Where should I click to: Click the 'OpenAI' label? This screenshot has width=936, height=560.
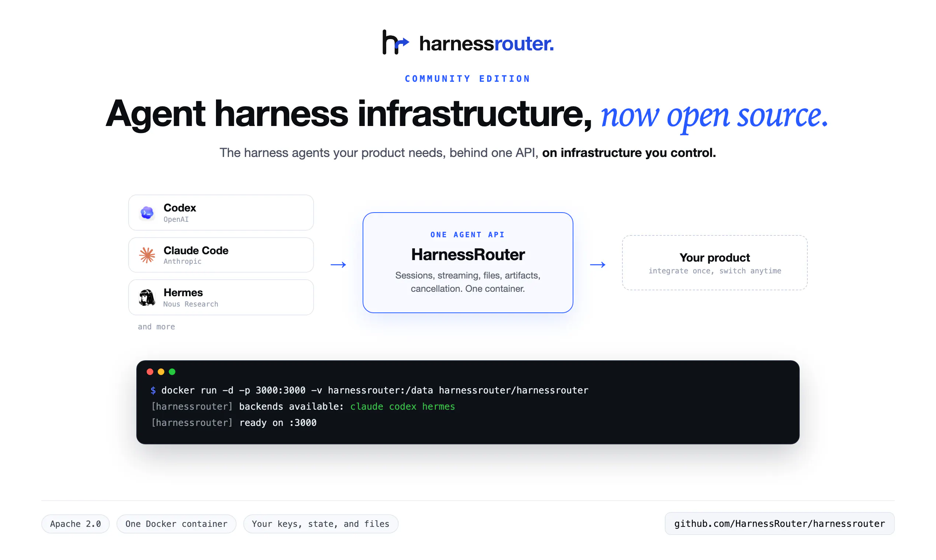click(176, 220)
